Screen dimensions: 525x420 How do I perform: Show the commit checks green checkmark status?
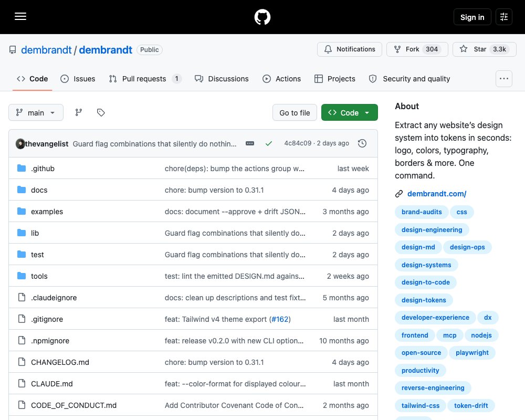[268, 143]
